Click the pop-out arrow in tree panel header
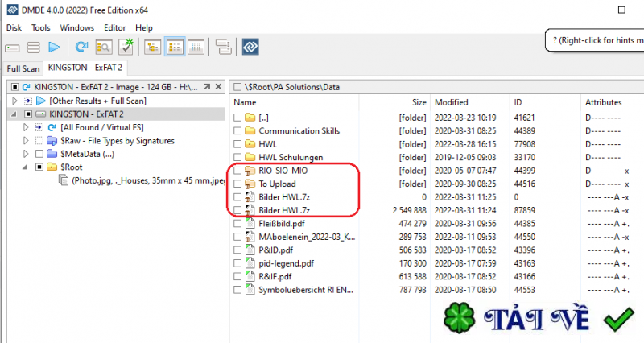Viewport: 644px width, 343px height. tap(207, 87)
